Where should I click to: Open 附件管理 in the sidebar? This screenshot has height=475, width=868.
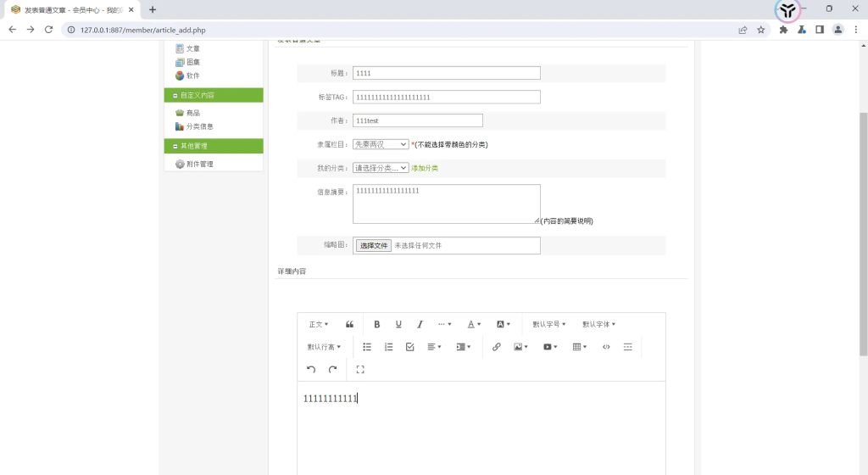click(x=199, y=164)
